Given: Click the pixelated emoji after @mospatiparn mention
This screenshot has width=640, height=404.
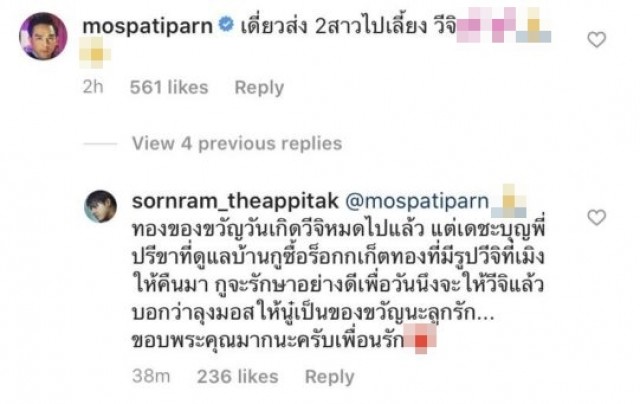Looking at the screenshot, I should tap(509, 201).
